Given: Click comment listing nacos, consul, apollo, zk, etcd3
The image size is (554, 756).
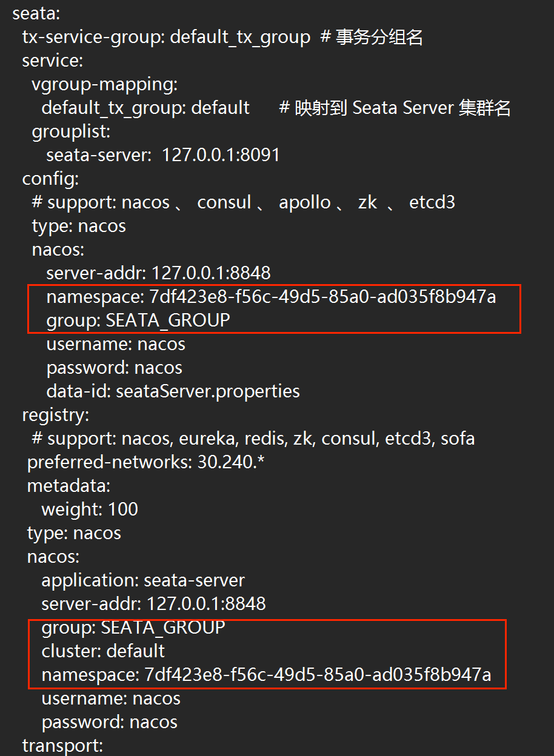Looking at the screenshot, I should [x=243, y=202].
